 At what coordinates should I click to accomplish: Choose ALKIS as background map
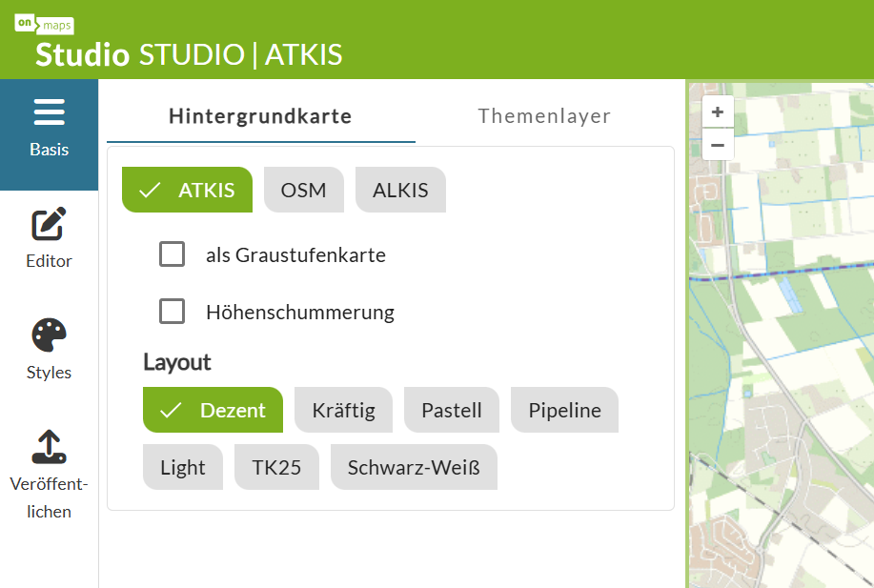[x=400, y=190]
